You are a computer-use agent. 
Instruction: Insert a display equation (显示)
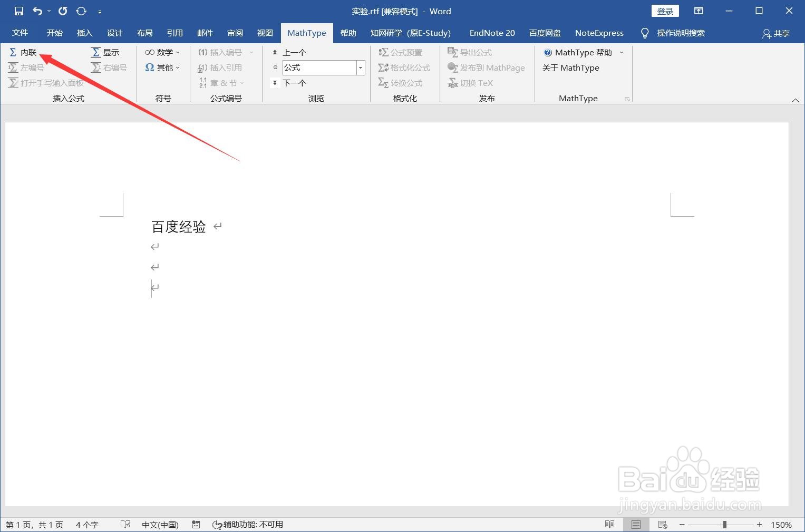pos(105,52)
